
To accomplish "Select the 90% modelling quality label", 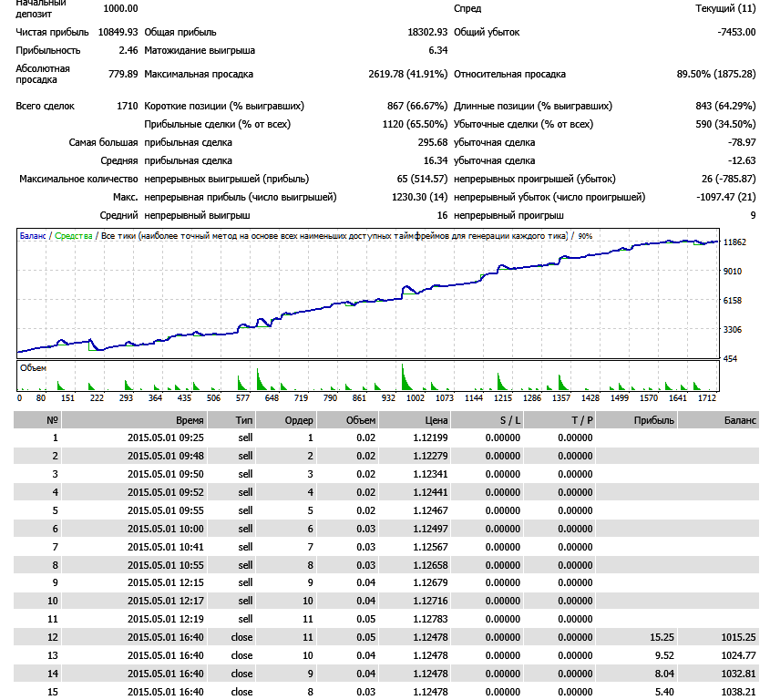I will tap(585, 236).
